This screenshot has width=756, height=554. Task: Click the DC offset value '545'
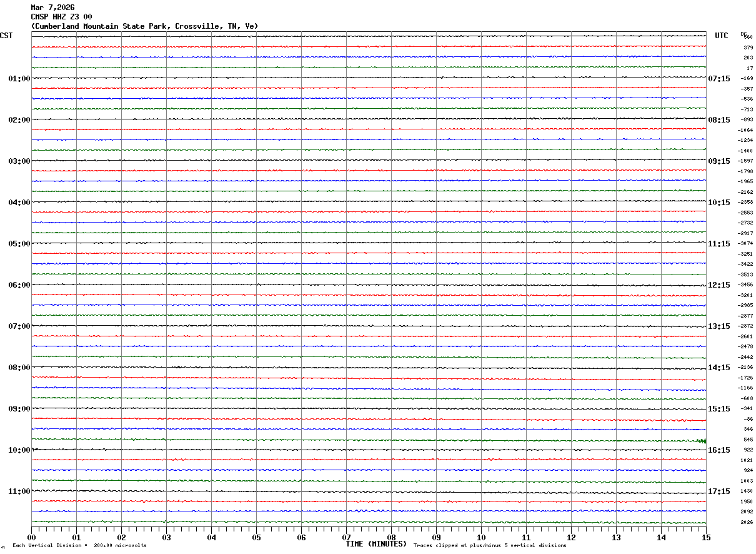(748, 440)
